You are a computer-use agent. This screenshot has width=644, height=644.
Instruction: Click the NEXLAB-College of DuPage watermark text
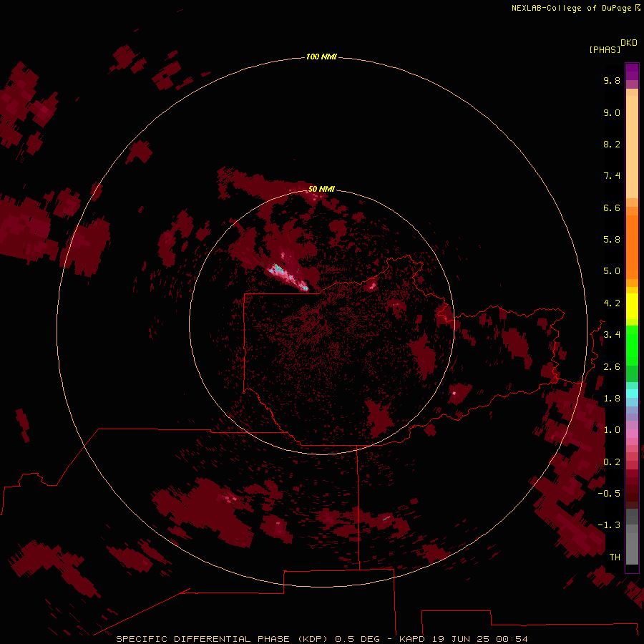pos(572,8)
